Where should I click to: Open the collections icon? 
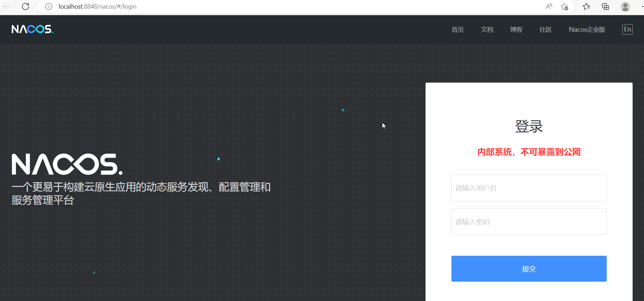tap(605, 7)
